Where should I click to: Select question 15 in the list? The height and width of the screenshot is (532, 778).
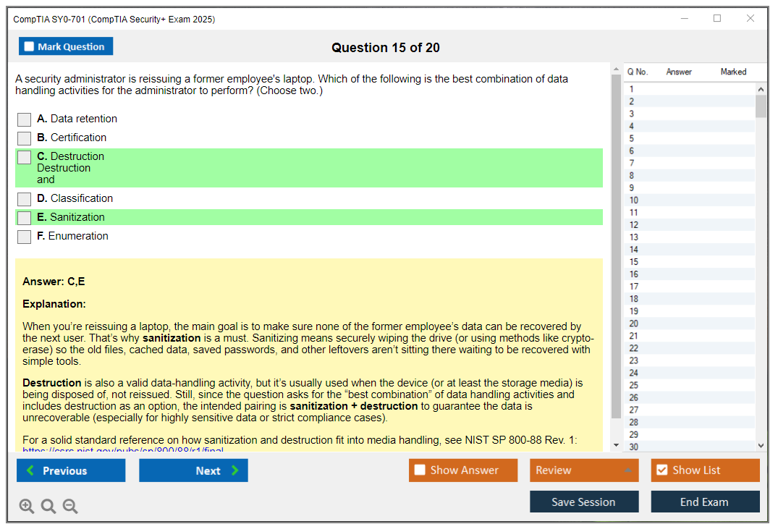click(689, 261)
